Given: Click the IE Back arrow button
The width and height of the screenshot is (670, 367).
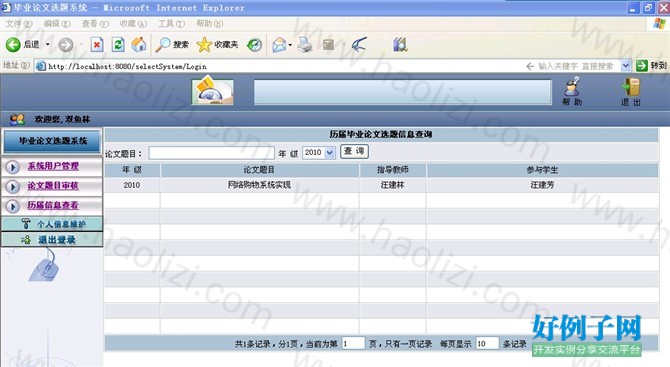Looking at the screenshot, I should point(13,44).
